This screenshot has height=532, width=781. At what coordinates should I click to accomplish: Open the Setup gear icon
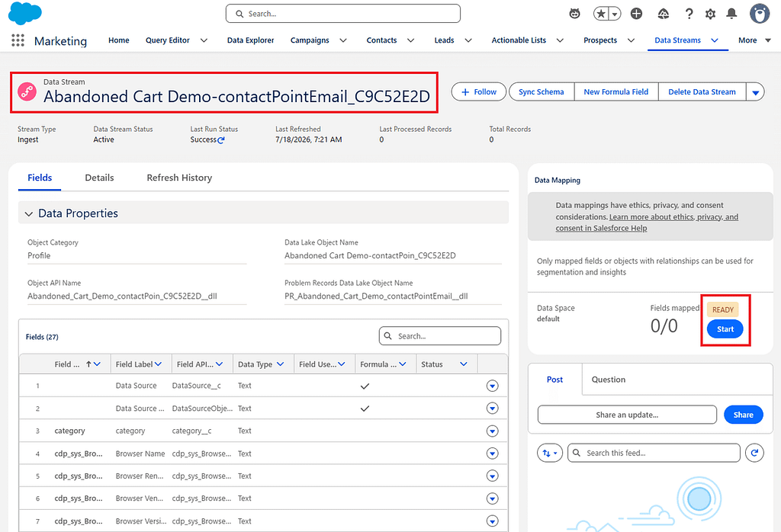pos(710,14)
